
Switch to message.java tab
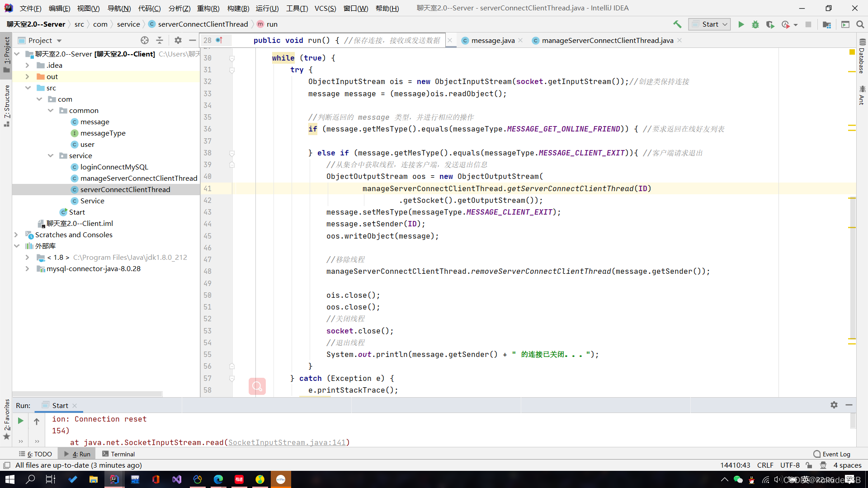click(492, 41)
